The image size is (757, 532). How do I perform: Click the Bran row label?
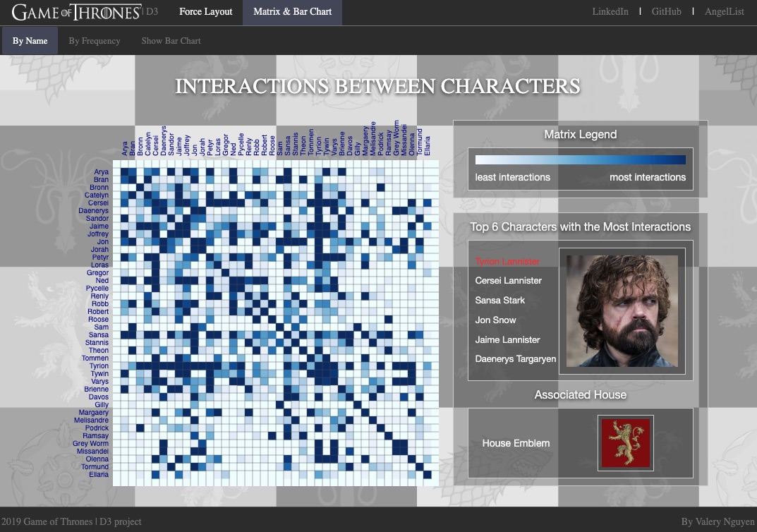[102, 180]
